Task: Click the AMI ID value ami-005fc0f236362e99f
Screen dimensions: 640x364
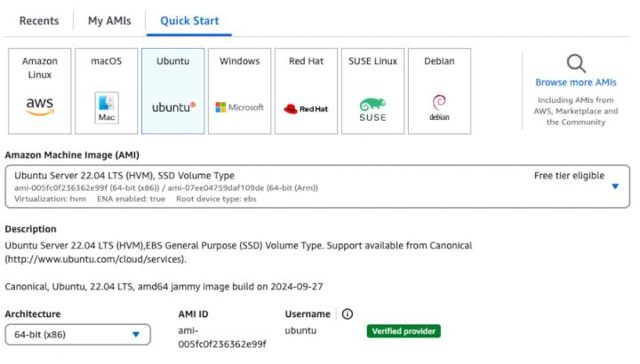Action: pyautogui.click(x=222, y=337)
